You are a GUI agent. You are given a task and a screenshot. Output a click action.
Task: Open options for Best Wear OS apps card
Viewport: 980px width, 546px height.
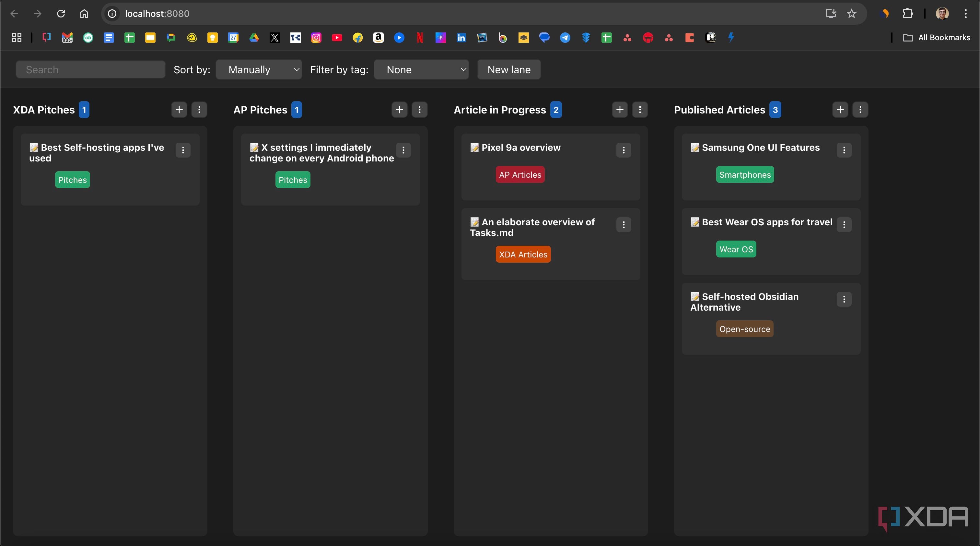pyautogui.click(x=844, y=224)
